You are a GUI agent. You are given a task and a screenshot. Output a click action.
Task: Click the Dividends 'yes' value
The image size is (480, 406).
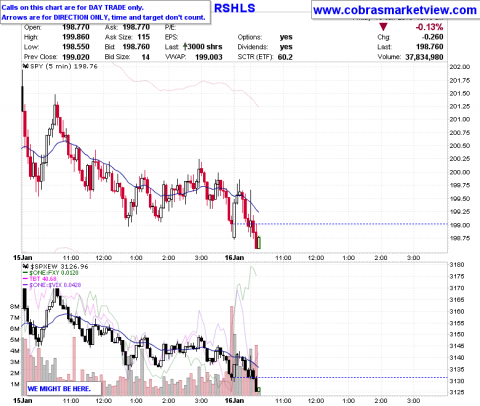click(286, 47)
